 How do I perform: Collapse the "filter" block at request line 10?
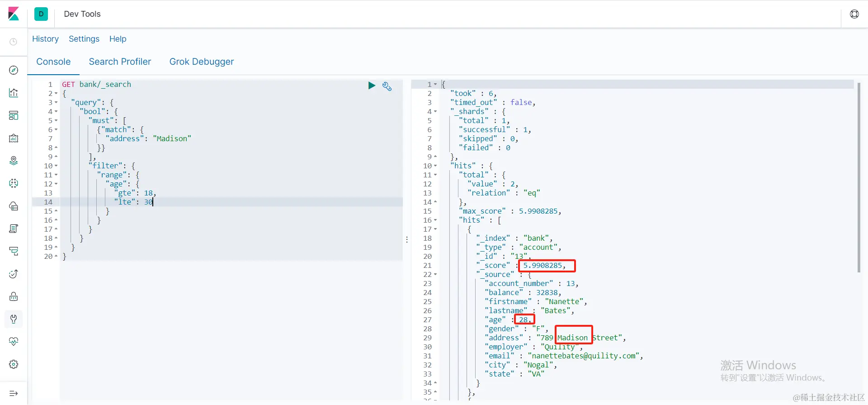[56, 166]
